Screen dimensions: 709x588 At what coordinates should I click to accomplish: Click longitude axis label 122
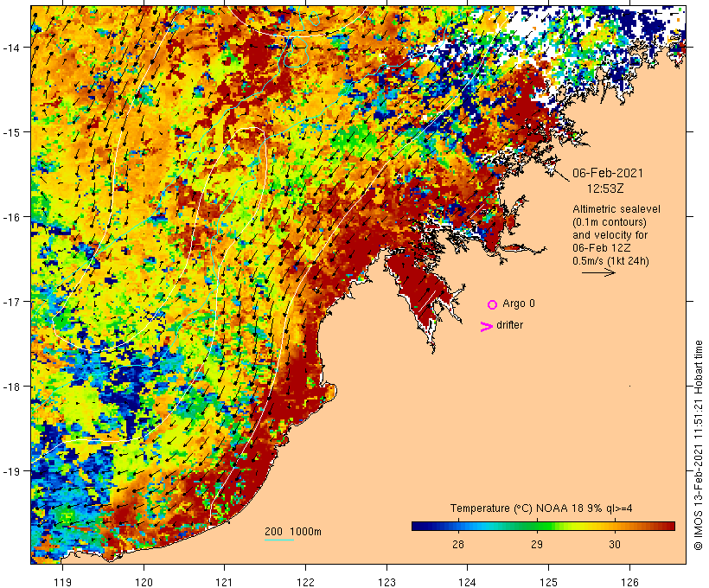click(306, 582)
